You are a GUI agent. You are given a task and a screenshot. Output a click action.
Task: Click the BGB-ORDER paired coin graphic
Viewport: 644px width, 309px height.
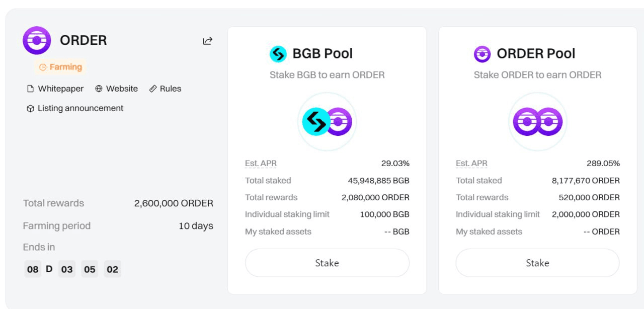coord(327,122)
